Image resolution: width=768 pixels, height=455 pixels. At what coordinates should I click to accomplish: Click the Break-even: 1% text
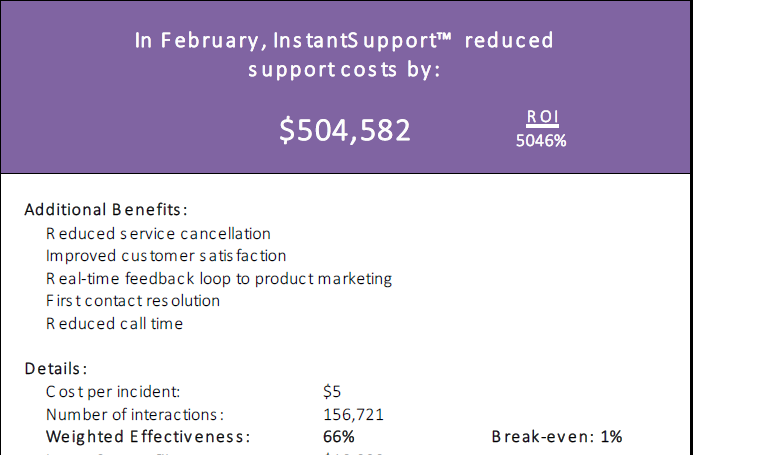click(x=557, y=437)
